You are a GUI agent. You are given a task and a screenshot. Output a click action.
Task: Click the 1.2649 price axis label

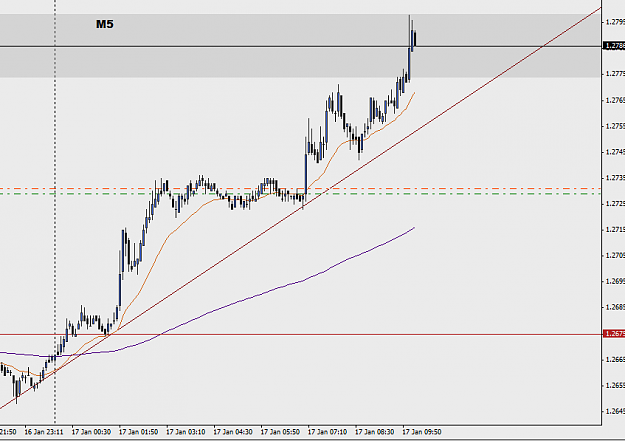tap(615, 411)
